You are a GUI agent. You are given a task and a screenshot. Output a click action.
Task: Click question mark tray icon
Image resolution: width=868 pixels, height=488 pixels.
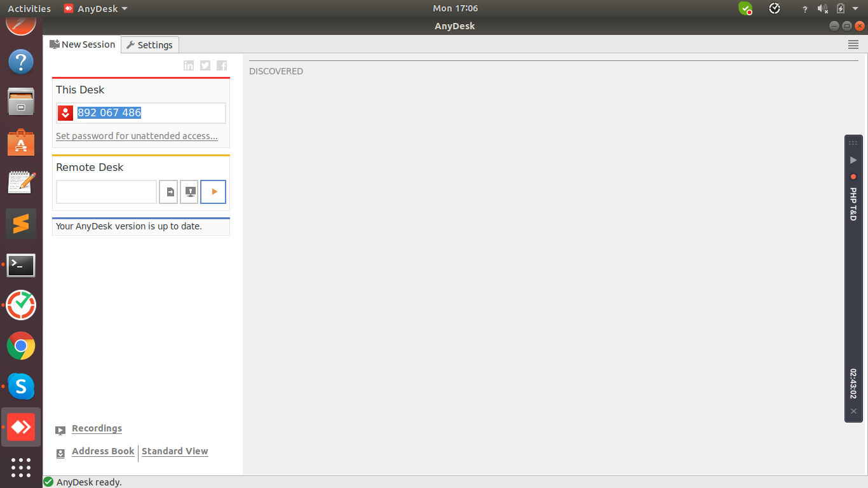805,9
